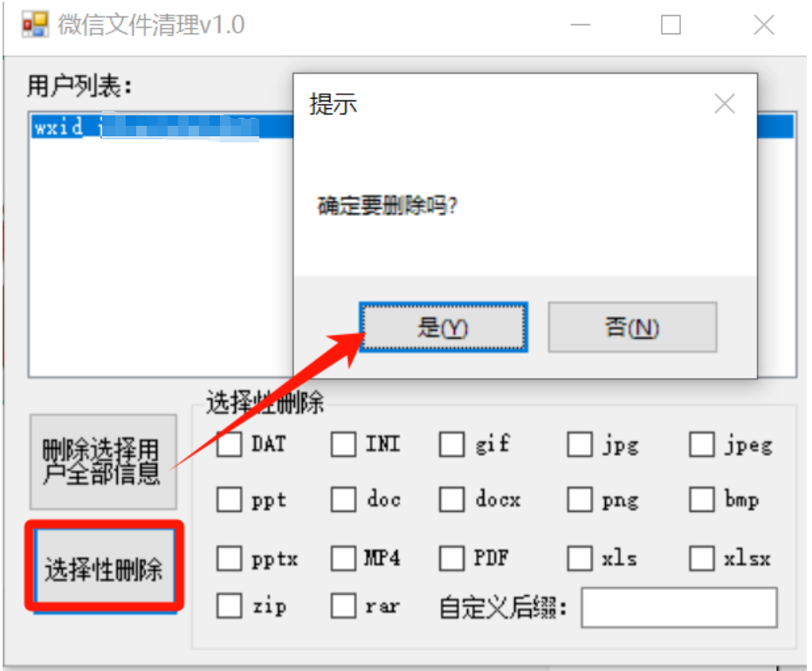Toggle the xlsx checkbox
This screenshot has height=671, width=812.
(x=702, y=558)
